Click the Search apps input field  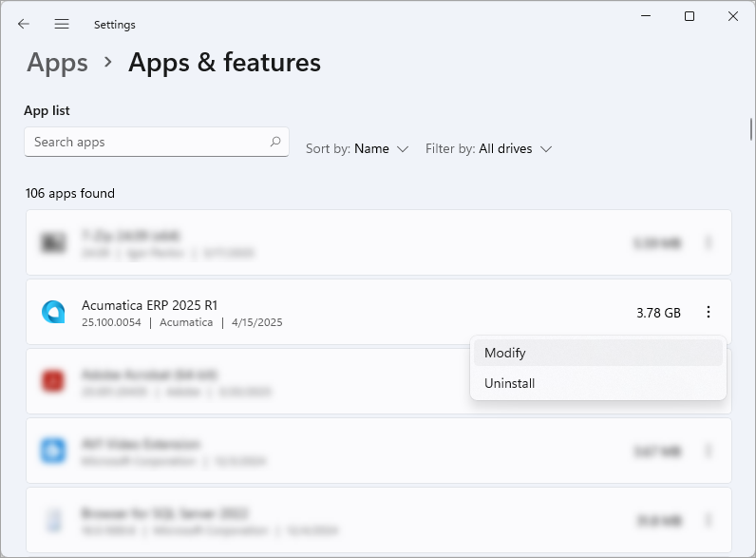[x=147, y=142]
